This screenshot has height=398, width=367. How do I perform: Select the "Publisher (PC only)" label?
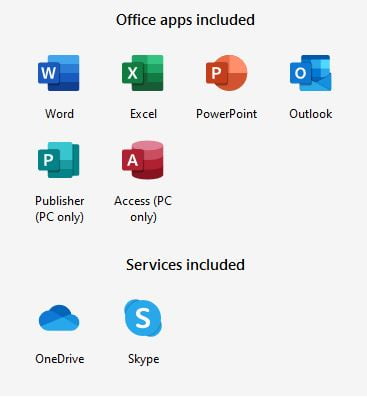click(59, 209)
